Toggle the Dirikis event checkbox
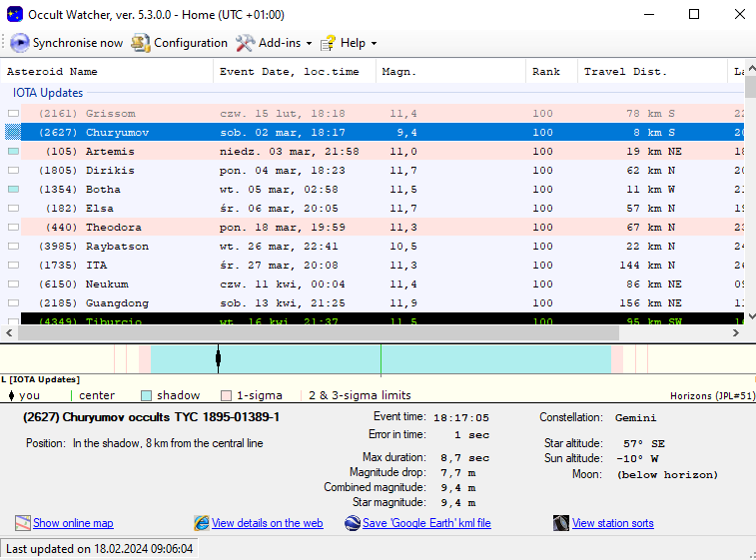The width and height of the screenshot is (756, 560). (x=14, y=170)
